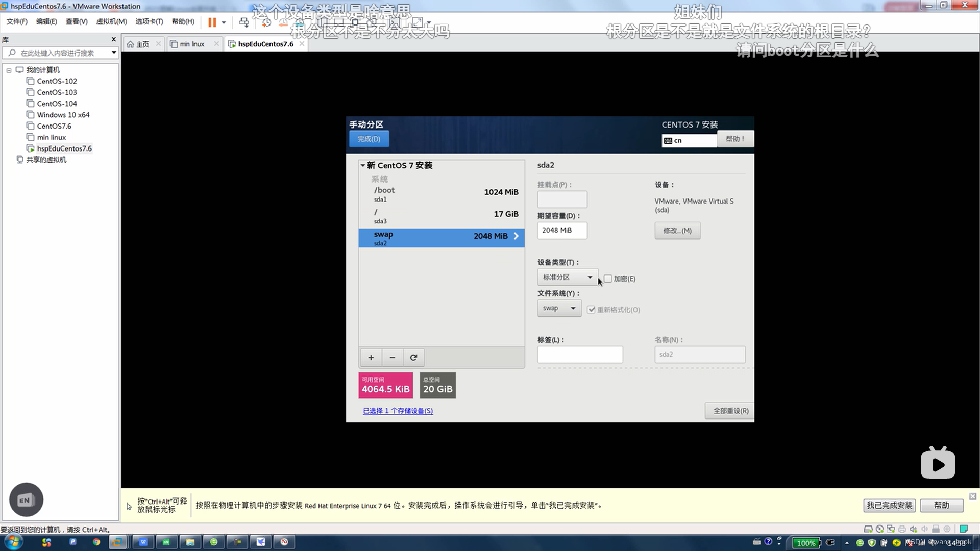The image size is (980, 551).
Task: Open the 查看(V) menu
Action: (77, 21)
